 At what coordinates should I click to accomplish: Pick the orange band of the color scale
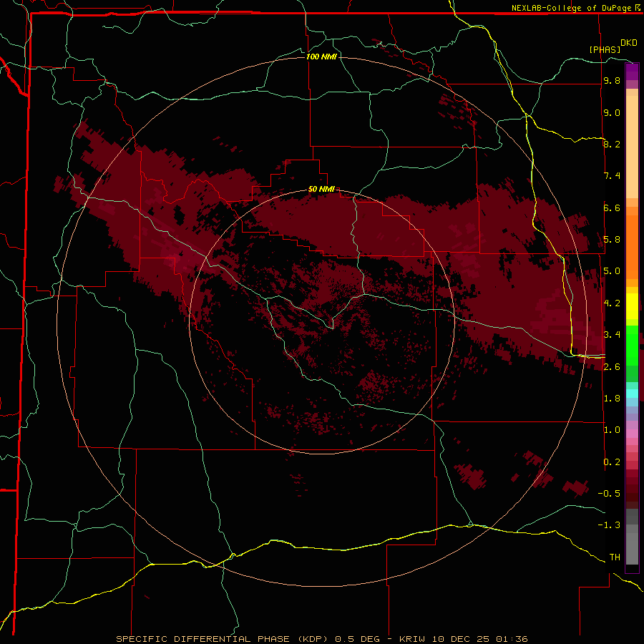pyautogui.click(x=632, y=246)
